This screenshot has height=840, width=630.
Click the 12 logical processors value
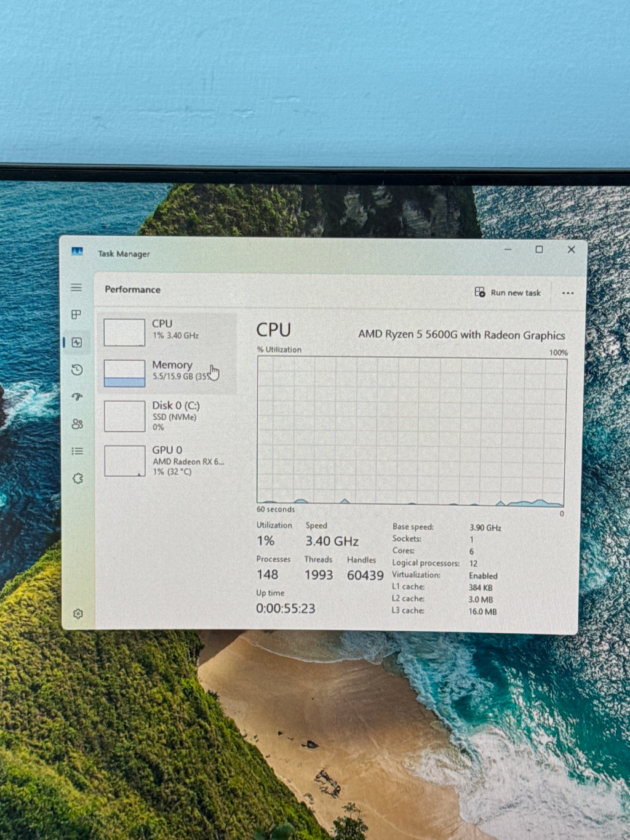pos(473,563)
